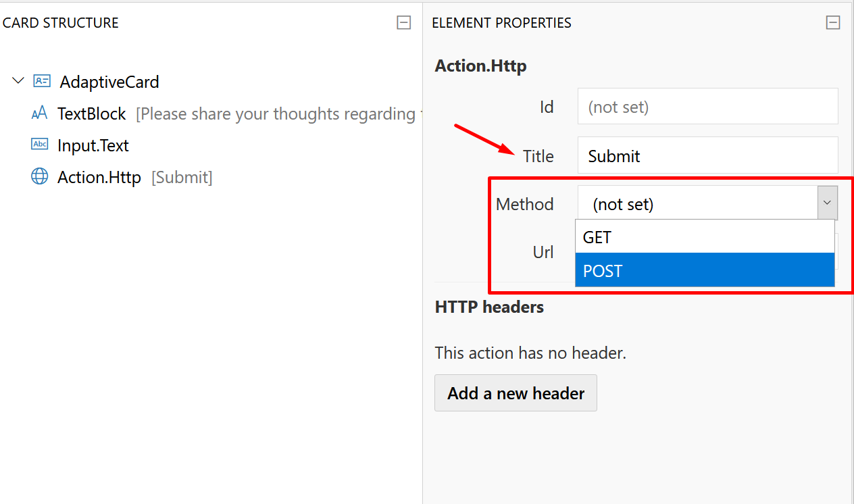Click the Action.Http globe icon
This screenshot has height=504, width=854.
(x=40, y=176)
